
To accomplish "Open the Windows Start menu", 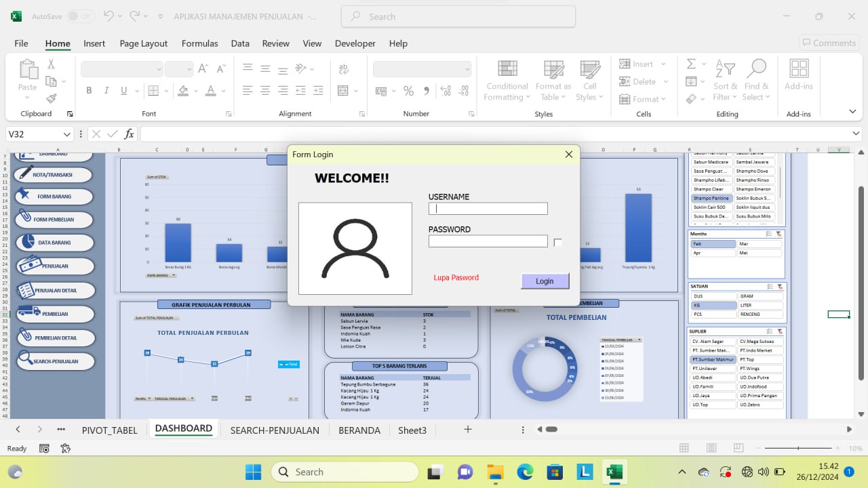I will click(253, 472).
